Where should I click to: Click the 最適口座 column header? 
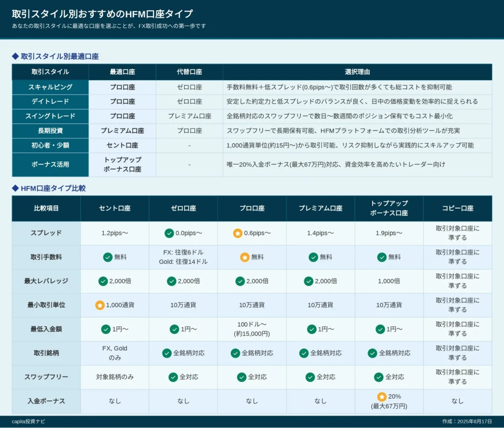pos(123,72)
